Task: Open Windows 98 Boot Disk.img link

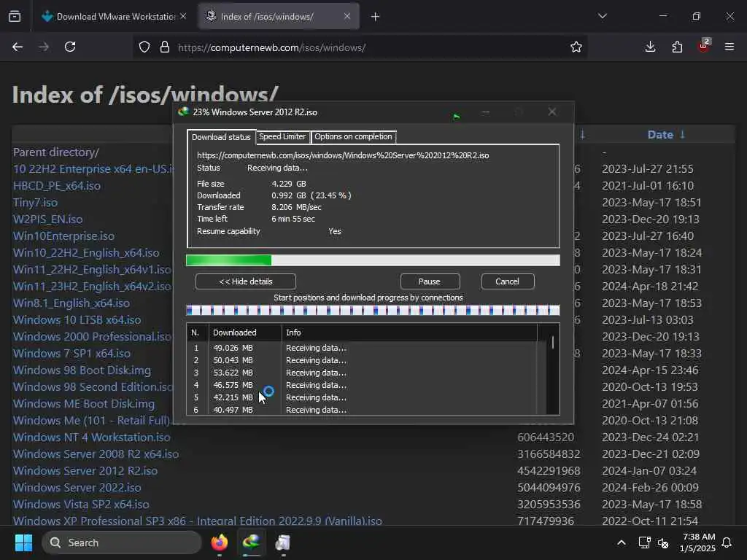Action: [82, 370]
